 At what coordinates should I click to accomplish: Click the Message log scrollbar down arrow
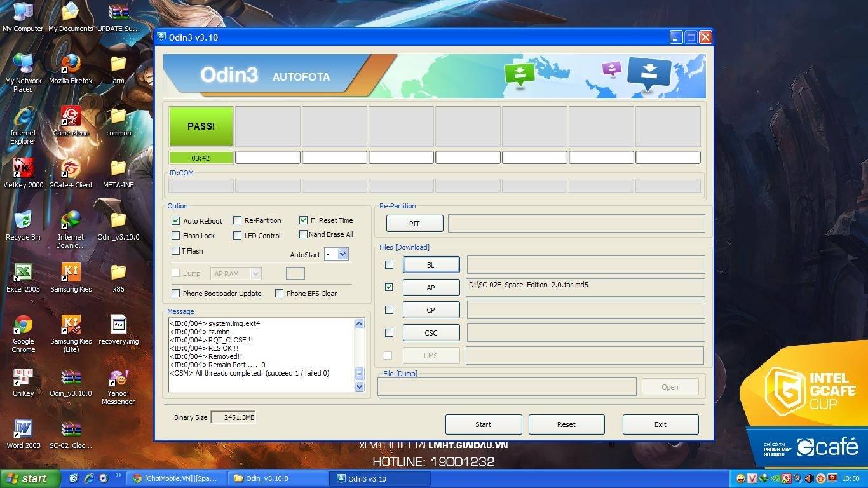pyautogui.click(x=359, y=386)
